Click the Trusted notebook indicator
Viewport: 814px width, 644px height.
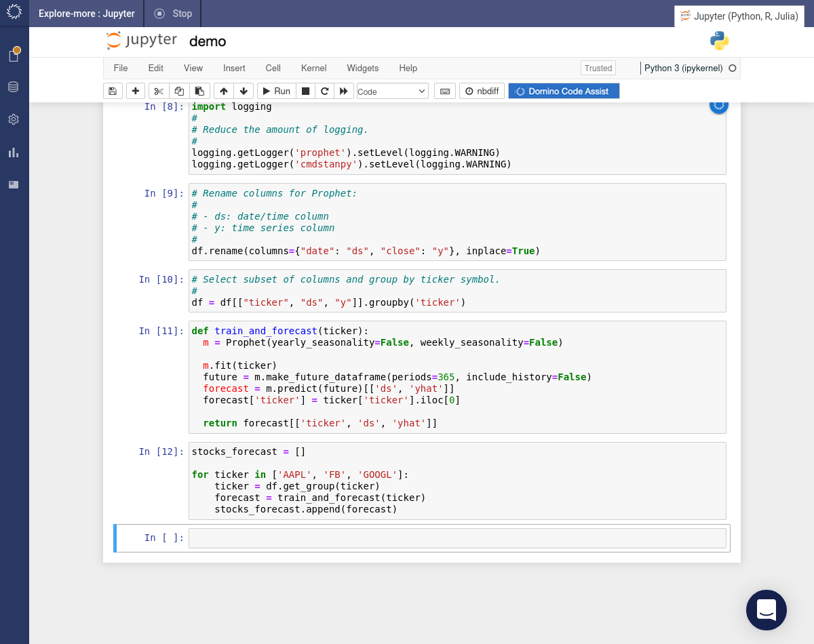tap(598, 68)
